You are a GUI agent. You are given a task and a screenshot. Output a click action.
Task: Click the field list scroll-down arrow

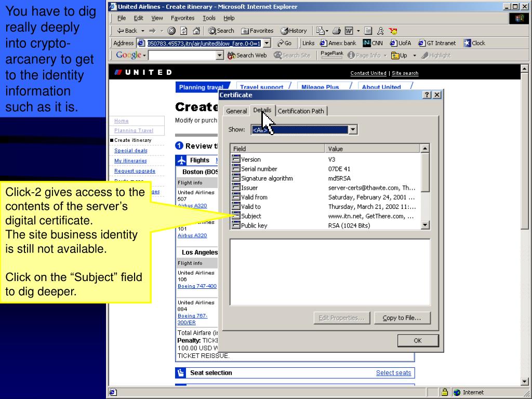click(425, 225)
